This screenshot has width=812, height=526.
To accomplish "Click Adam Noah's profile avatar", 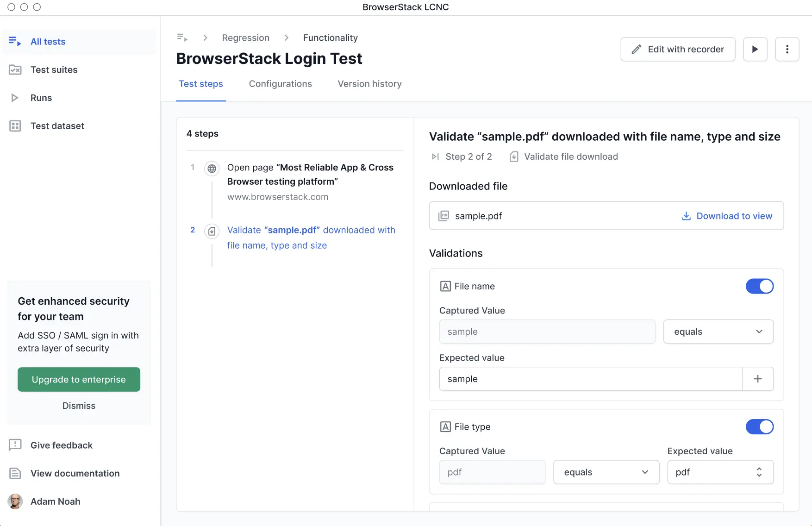I will click(x=15, y=501).
